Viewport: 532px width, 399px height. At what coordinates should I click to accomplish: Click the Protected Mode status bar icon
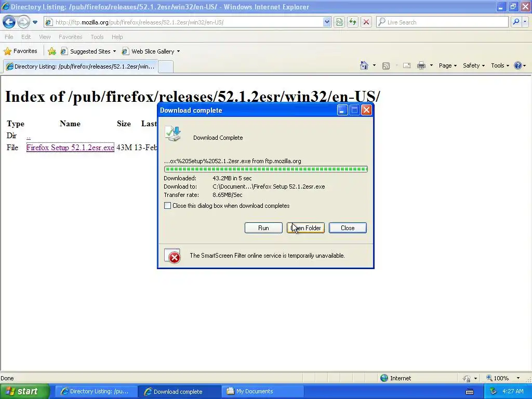click(x=467, y=378)
